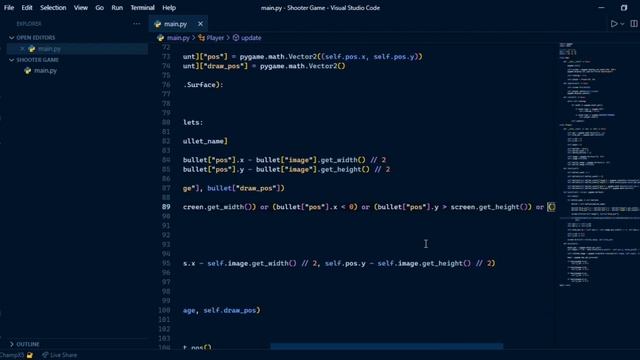Click the 'lets:' code text

(x=193, y=122)
